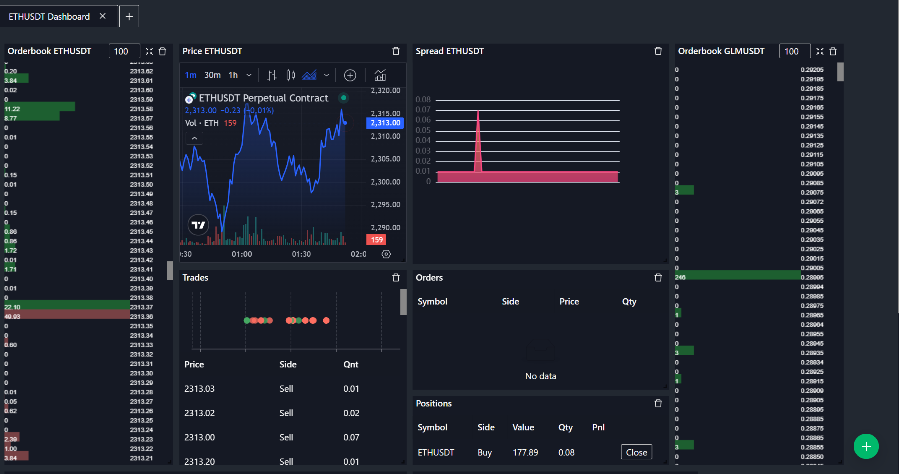Click the compare/add symbol plus icon
The image size is (899, 474).
pos(350,75)
